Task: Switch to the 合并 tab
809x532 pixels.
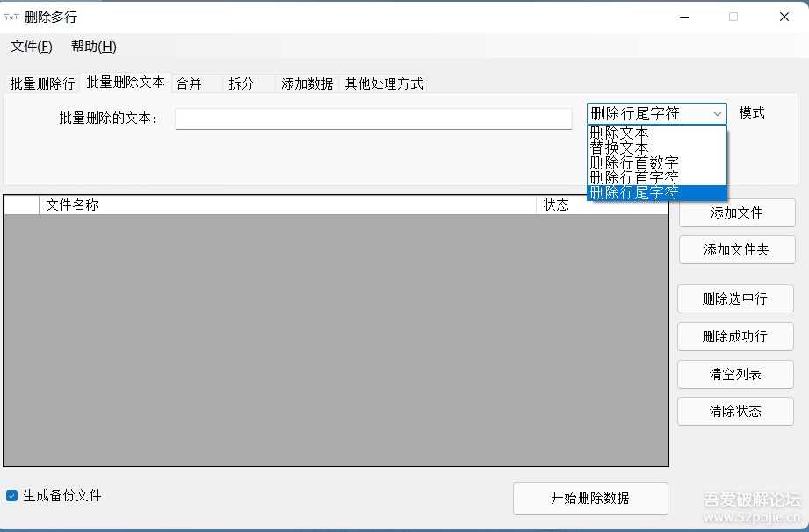Action: coord(189,82)
